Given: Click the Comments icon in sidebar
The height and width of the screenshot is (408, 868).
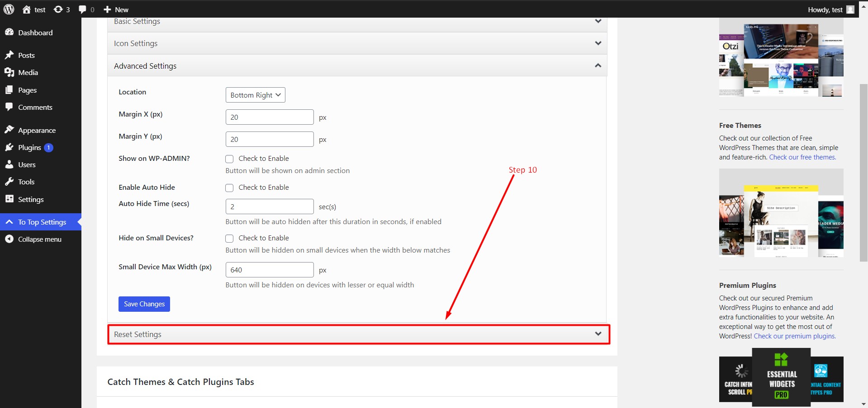Looking at the screenshot, I should [x=9, y=107].
